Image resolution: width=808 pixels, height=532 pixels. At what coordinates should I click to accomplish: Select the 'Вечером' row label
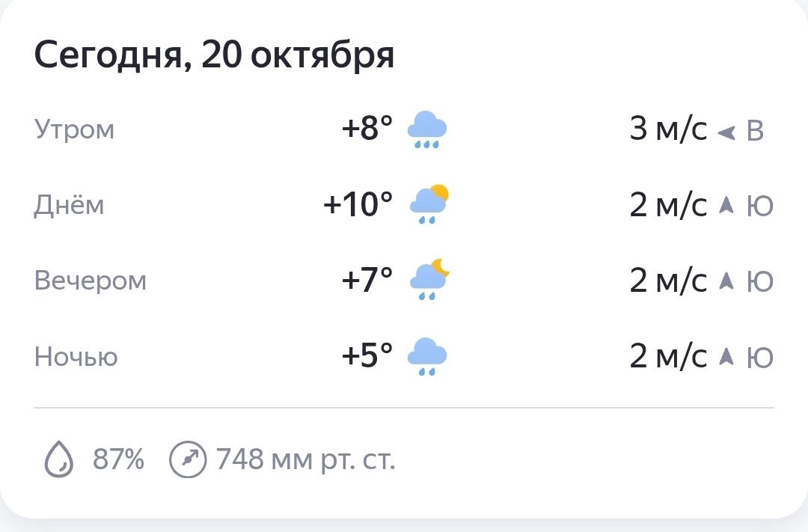tap(91, 281)
